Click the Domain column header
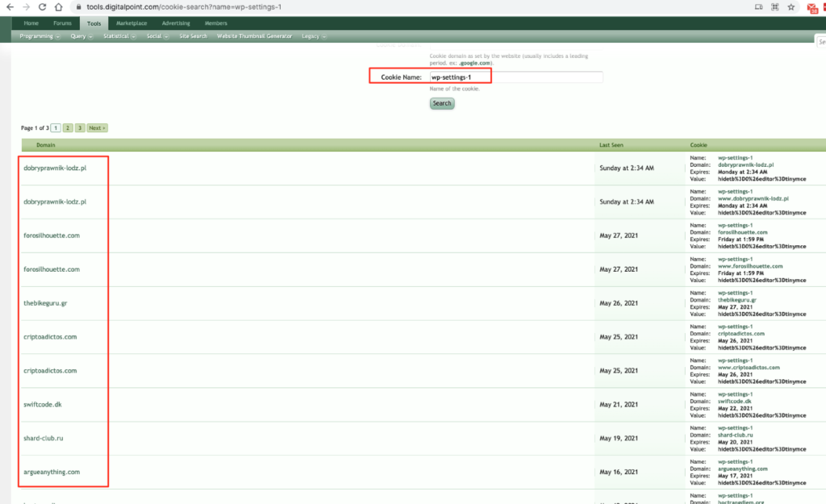This screenshot has width=826, height=504. click(x=45, y=145)
